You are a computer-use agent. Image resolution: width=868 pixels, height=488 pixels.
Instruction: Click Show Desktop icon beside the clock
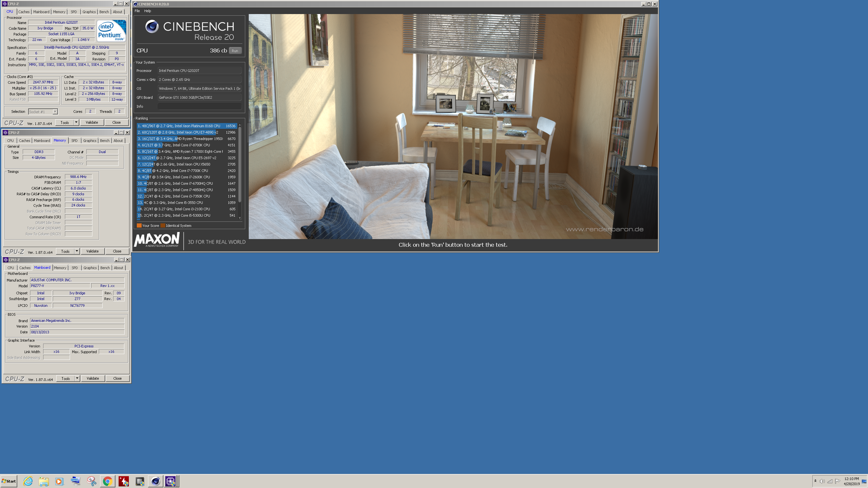click(864, 481)
